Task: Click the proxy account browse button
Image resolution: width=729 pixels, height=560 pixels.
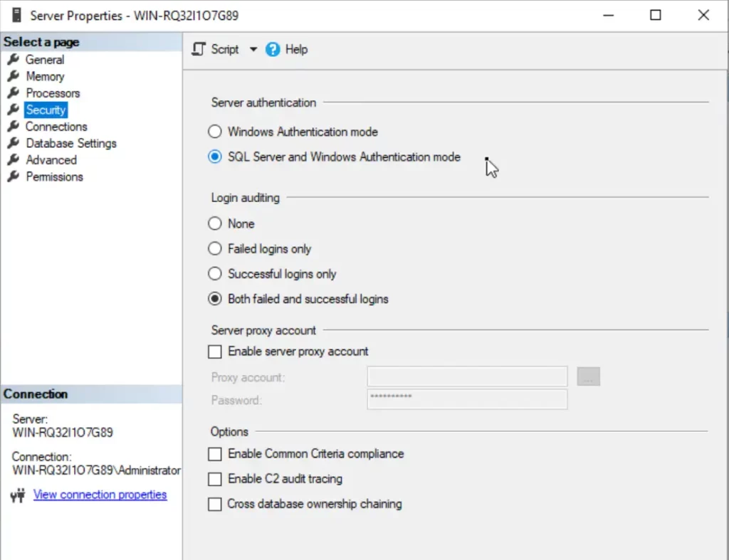Action: pyautogui.click(x=589, y=376)
